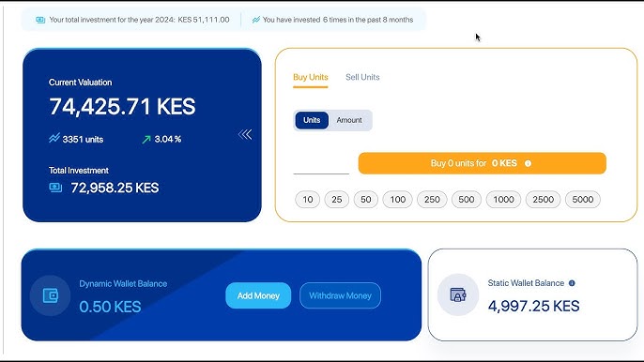Choose the 250 units quick chip
Viewport: 644px width, 362px height.
(432, 200)
